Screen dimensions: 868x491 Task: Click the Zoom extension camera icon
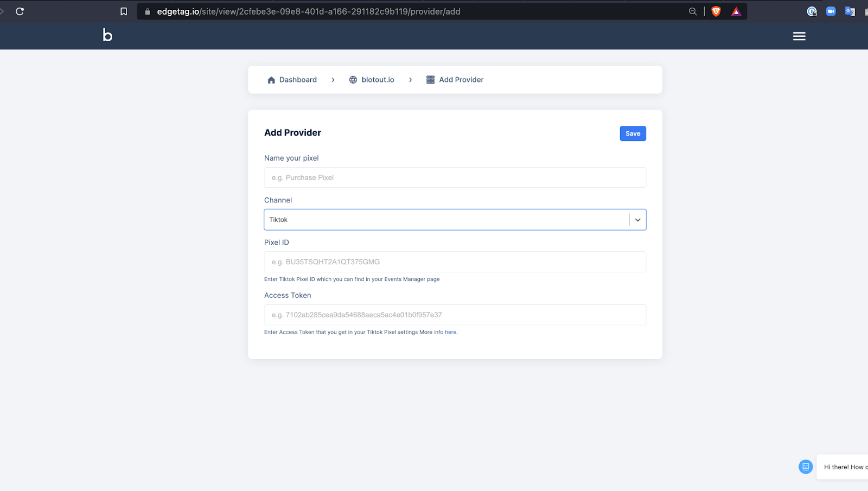point(831,11)
